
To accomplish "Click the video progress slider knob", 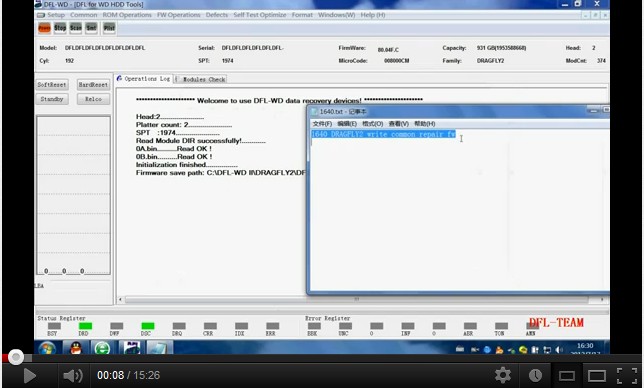I will pos(16,357).
